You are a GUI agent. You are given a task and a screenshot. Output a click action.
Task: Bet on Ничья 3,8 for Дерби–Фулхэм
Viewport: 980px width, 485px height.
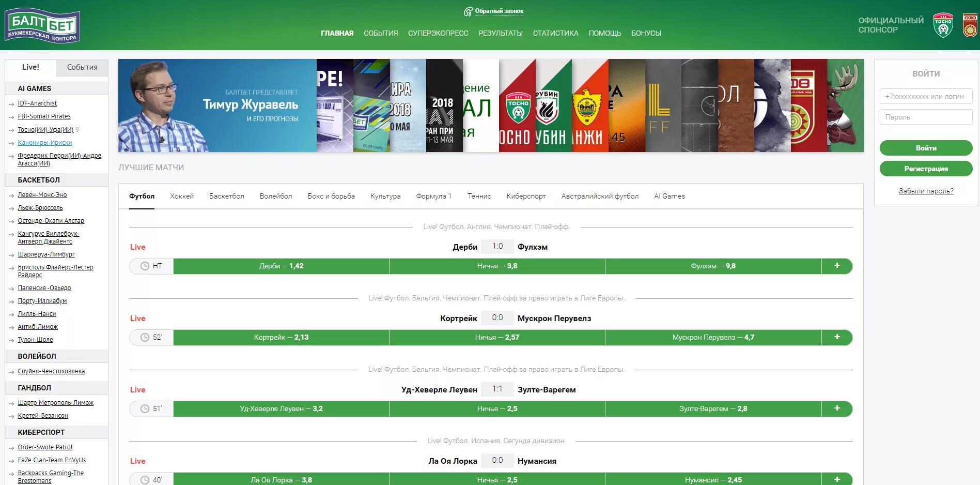497,266
